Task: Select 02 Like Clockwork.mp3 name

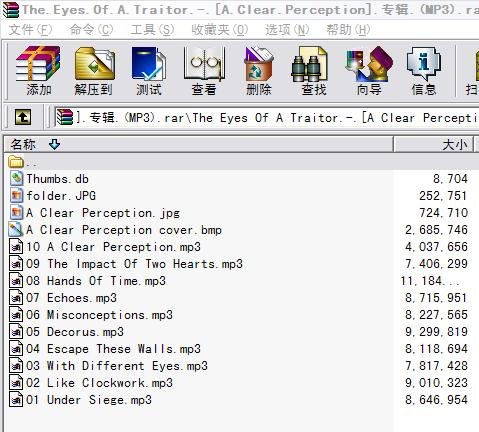Action: pyautogui.click(x=100, y=383)
